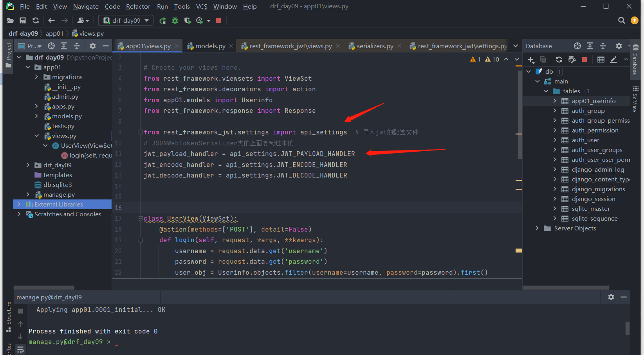Toggle the Structure tool window stripe button

[x=8, y=317]
